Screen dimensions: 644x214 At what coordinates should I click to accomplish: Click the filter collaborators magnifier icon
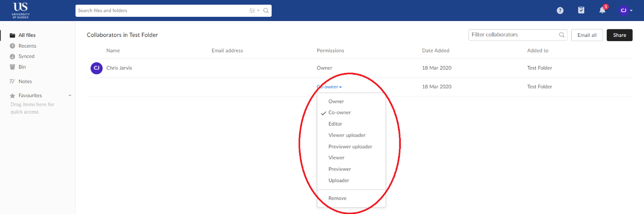pos(562,35)
